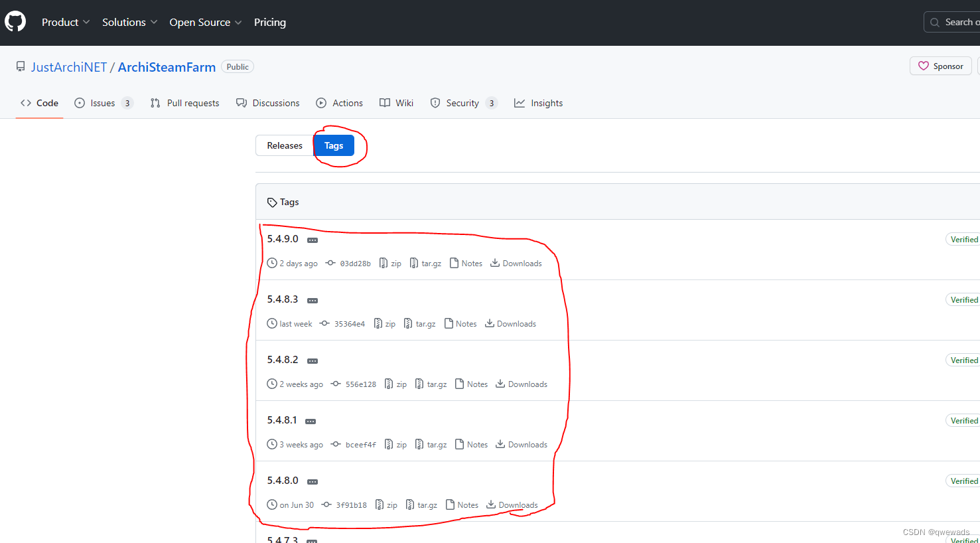Expand the Open Source menu
The image size is (980, 543).
coord(206,22)
